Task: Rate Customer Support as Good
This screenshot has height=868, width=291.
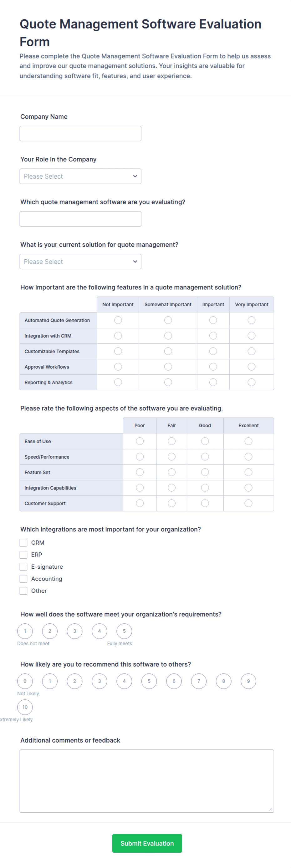Action: pos(205,503)
